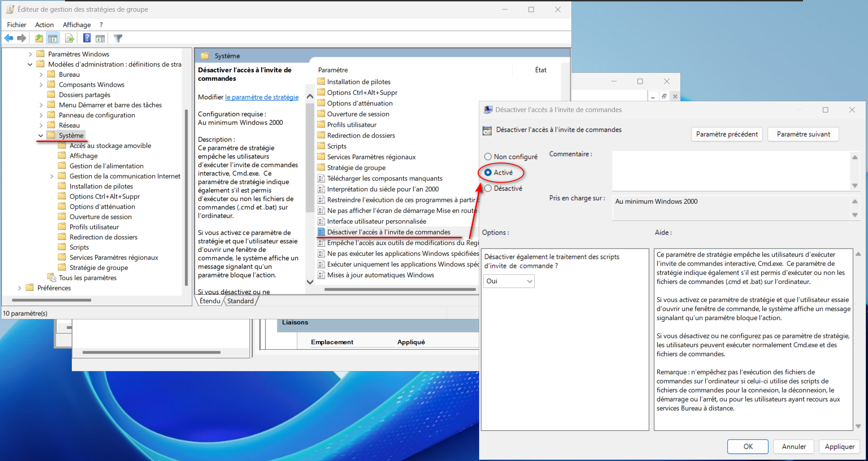Open Help with the blue question mark icon
868x461 pixels.
pyautogui.click(x=87, y=38)
